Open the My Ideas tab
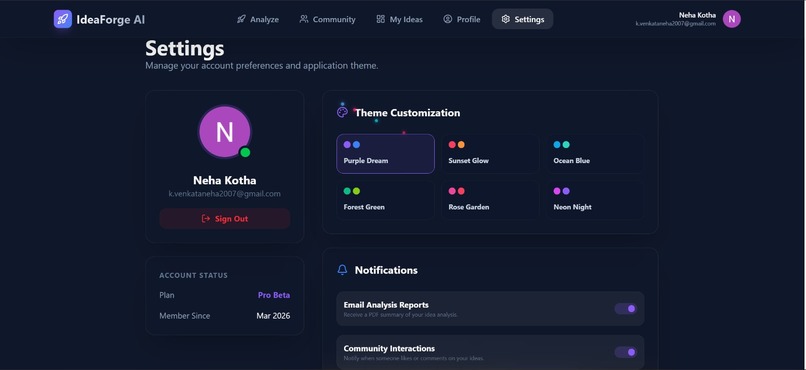This screenshot has height=370, width=806. pos(399,19)
